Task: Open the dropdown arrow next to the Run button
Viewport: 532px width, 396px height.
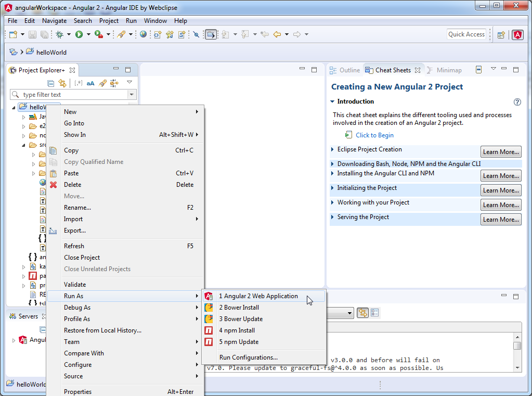Action: pyautogui.click(x=88, y=34)
